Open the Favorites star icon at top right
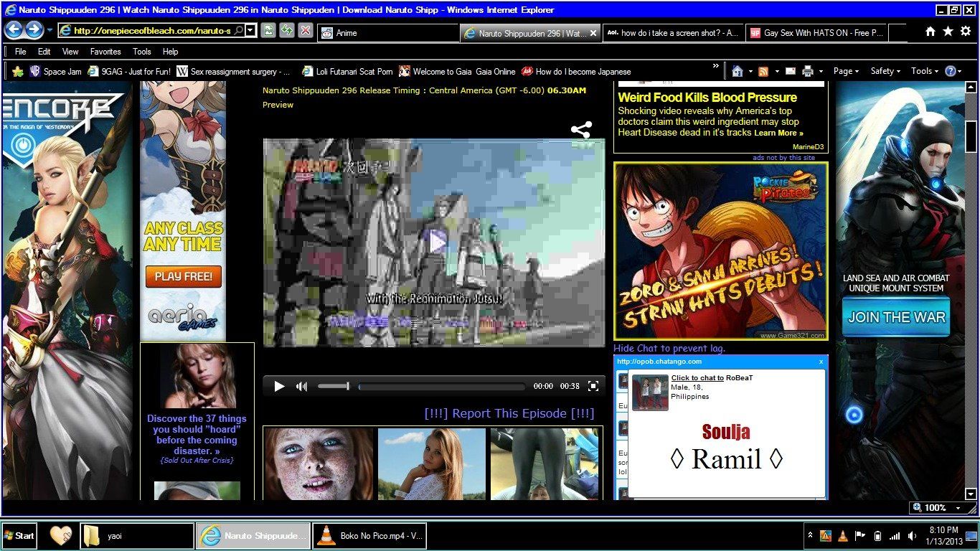980x551 pixels. tap(948, 32)
